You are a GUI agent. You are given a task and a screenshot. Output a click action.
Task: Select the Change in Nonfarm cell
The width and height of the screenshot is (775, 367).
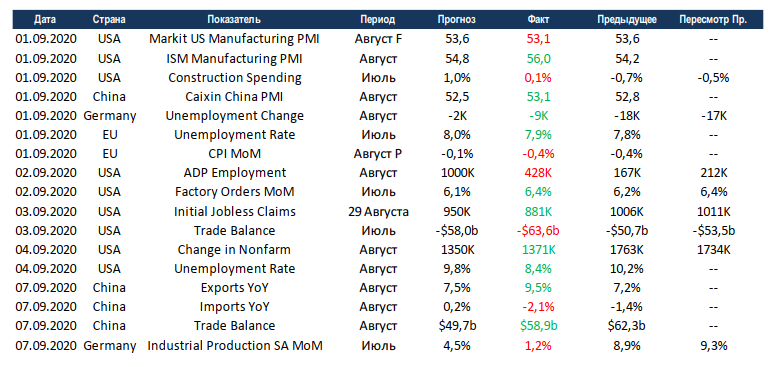[234, 249]
